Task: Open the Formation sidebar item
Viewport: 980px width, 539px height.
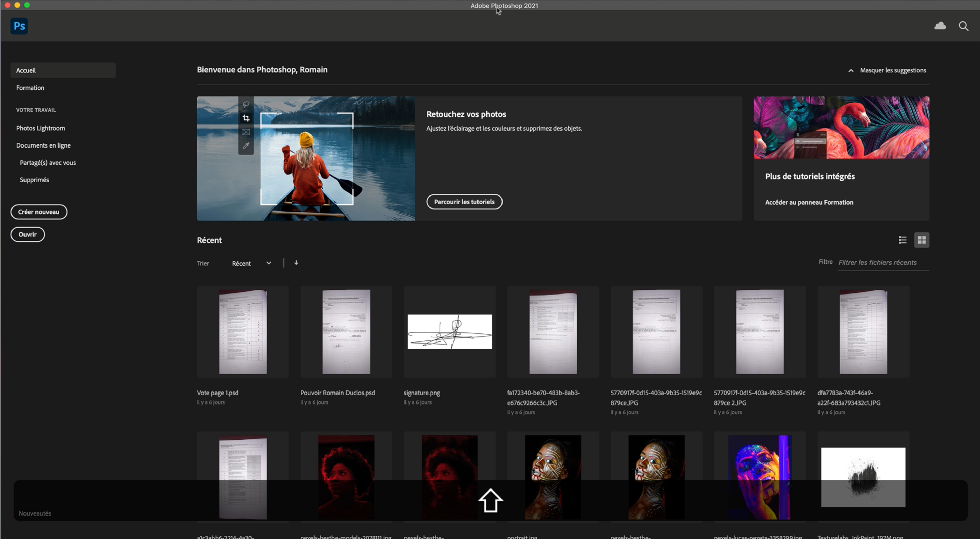Action: tap(30, 88)
